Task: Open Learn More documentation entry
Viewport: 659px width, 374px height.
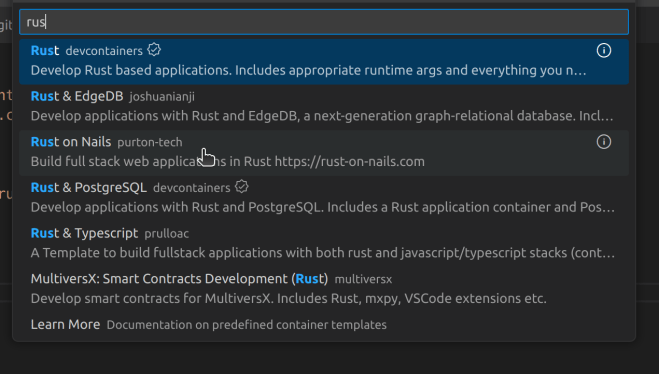Action: 324,325
